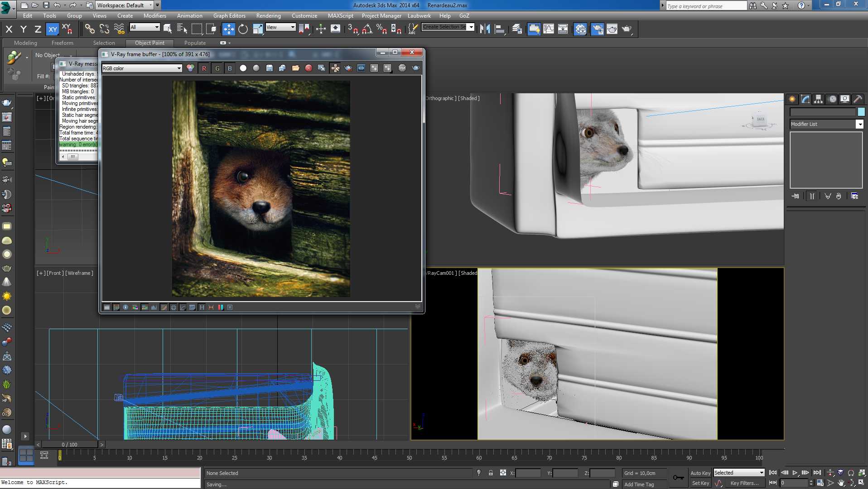Click the object color swatch
The height and width of the screenshot is (489, 868).
coord(861,112)
